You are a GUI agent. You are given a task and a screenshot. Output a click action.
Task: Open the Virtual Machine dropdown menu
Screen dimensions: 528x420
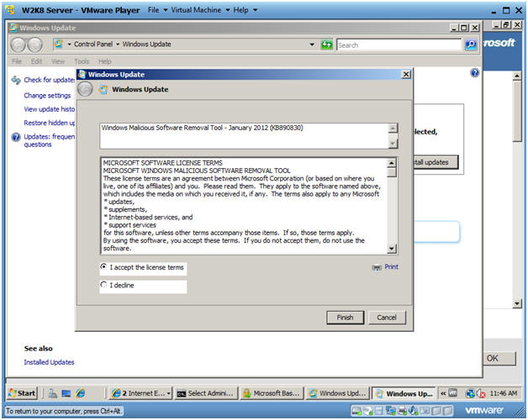(200, 10)
